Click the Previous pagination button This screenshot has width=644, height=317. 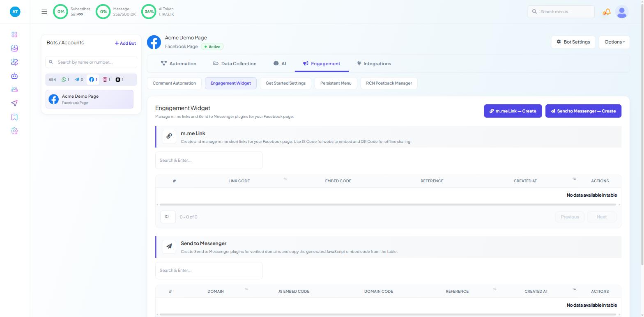[x=570, y=217]
